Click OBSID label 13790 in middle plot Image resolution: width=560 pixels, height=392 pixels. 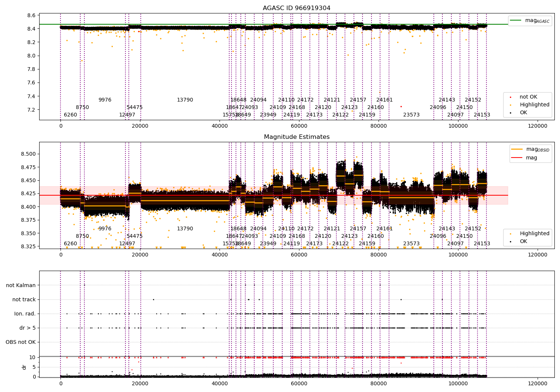pos(185,229)
